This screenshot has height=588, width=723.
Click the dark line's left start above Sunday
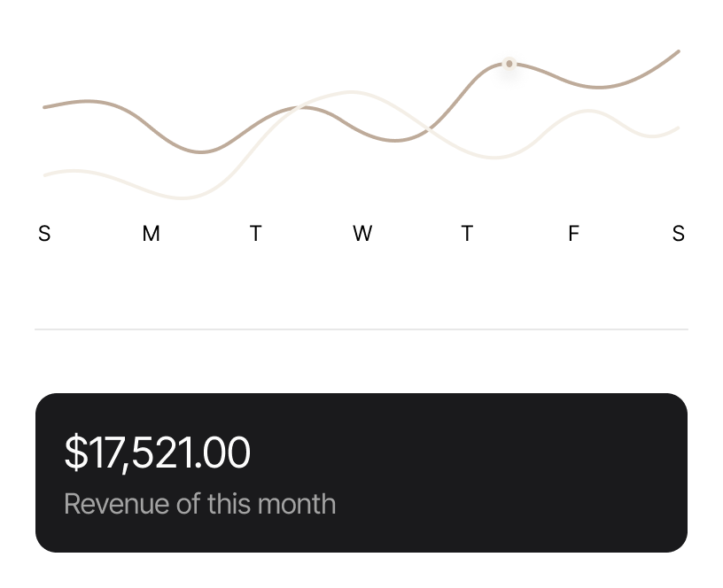click(x=45, y=107)
